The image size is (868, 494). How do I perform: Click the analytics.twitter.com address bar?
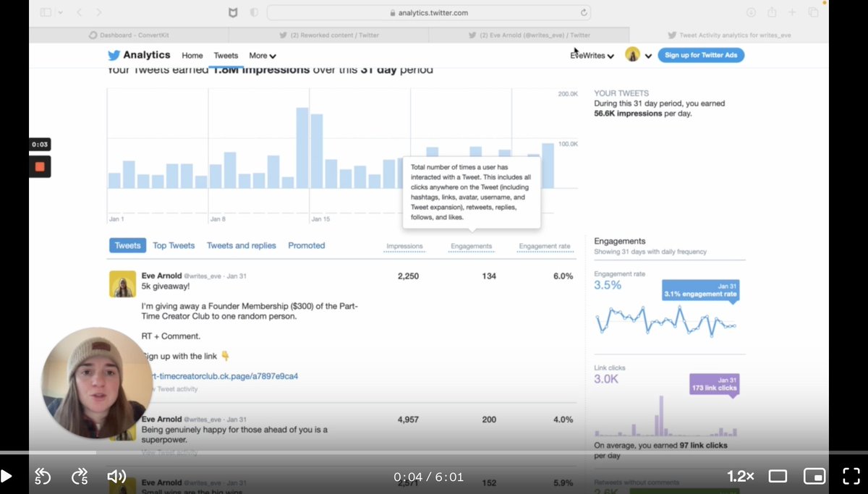[429, 12]
